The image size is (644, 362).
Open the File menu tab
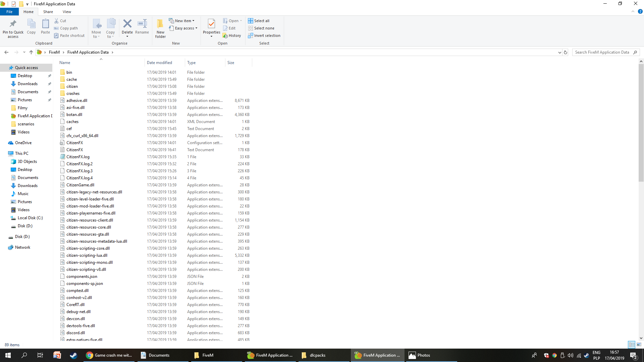(9, 12)
